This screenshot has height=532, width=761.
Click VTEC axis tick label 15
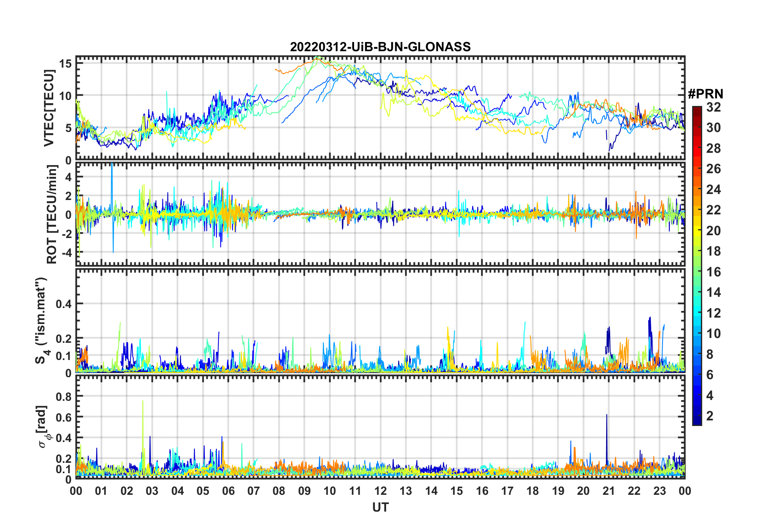(66, 64)
